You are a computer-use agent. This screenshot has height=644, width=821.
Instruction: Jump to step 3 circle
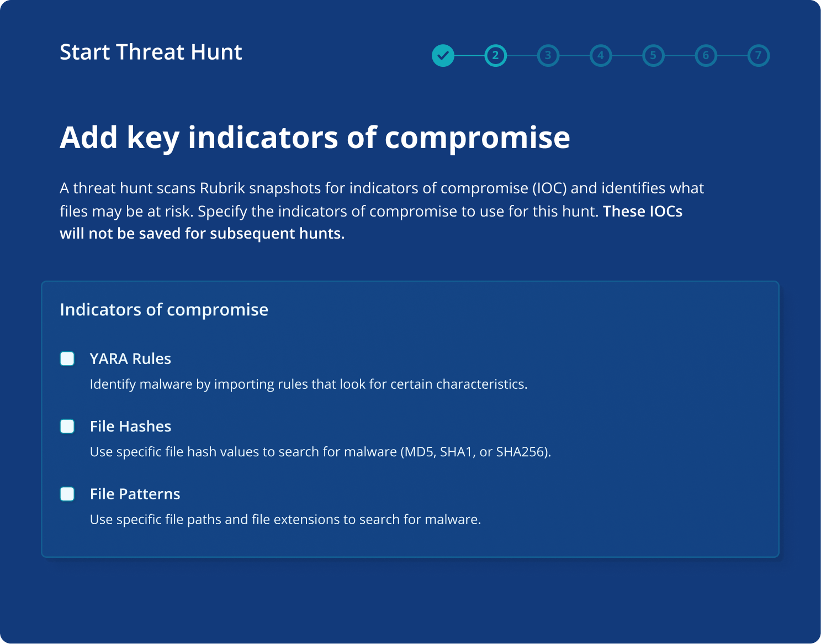pyautogui.click(x=548, y=55)
